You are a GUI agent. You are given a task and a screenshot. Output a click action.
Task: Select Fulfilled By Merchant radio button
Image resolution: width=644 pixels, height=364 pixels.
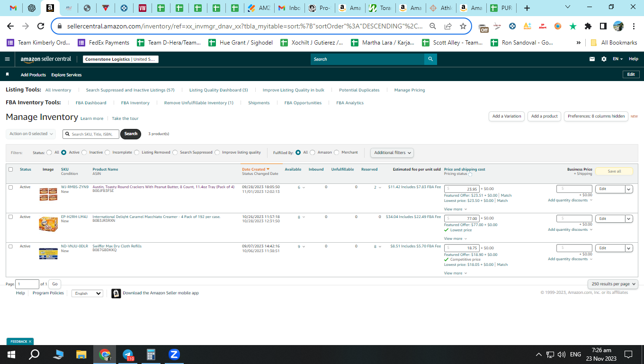tap(337, 153)
